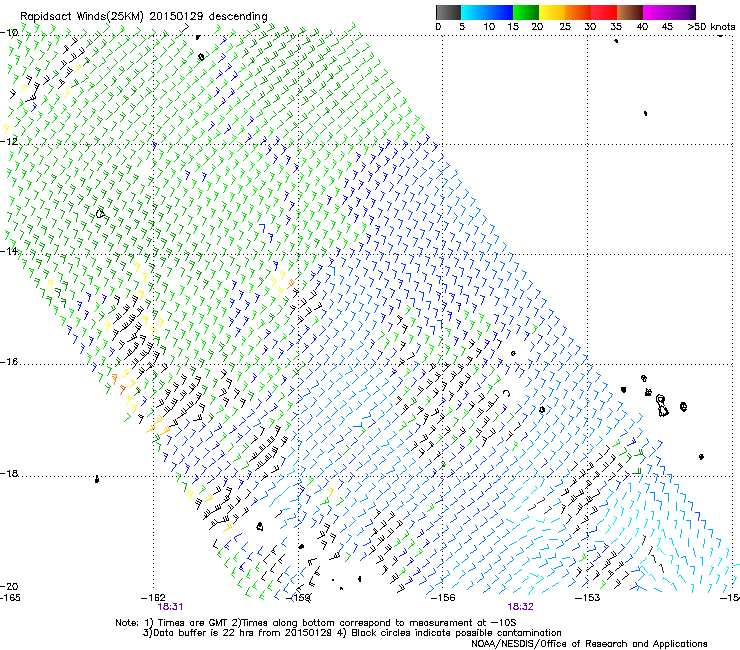Click the small island outline near -14 latitude
Viewport: 740px width, 650px height.
100,214
